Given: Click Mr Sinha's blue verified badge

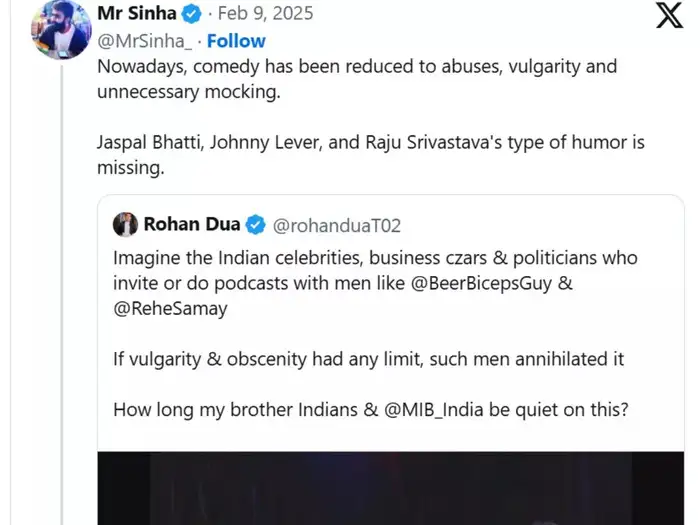Looking at the screenshot, I should (x=191, y=14).
